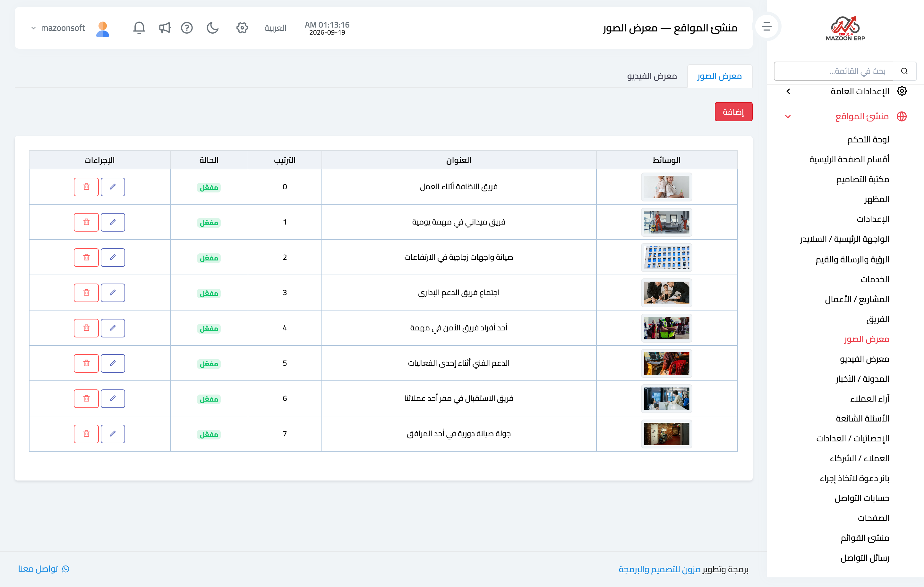Edit row فريق ميداني في مهمة يومية
The image size is (924, 587).
coord(113,222)
